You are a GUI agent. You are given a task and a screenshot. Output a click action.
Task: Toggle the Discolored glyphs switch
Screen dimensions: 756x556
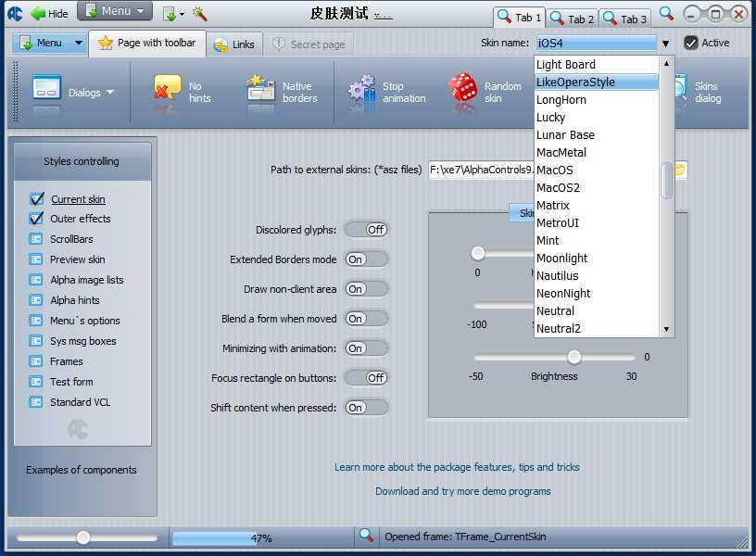click(x=366, y=230)
